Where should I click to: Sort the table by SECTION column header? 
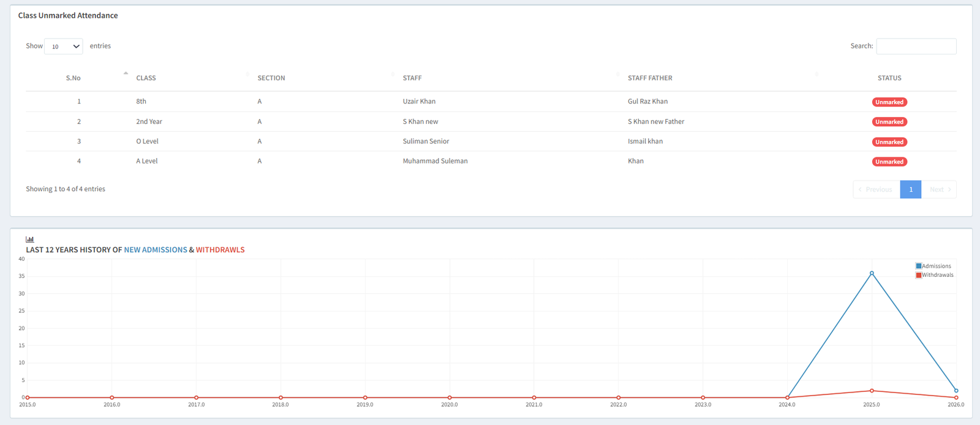click(271, 78)
